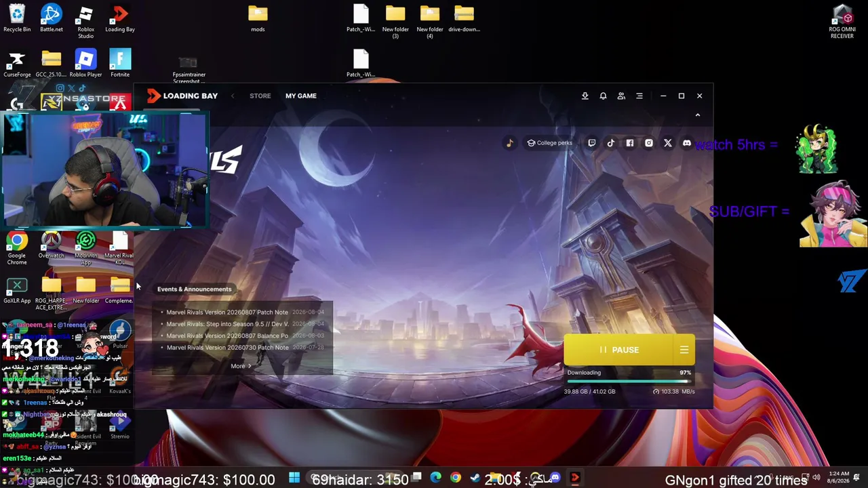
Task: Select the Roblox Studio desktop shortcut
Action: point(85,22)
